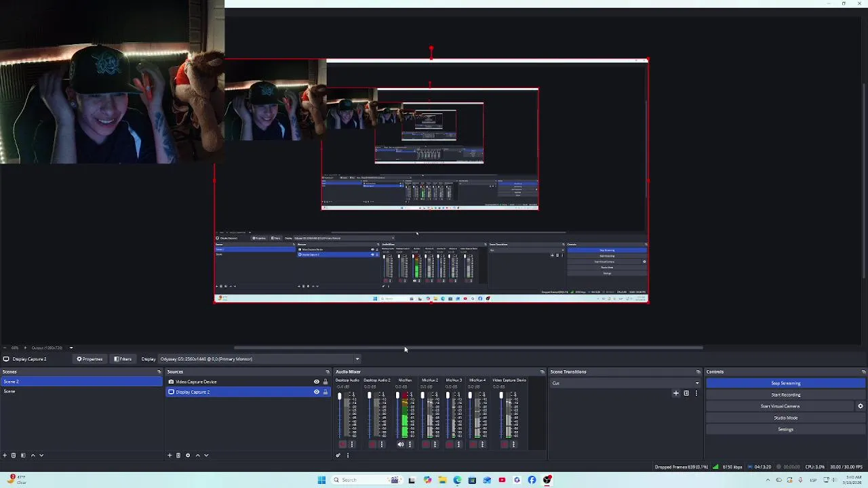Pop out the Audio Mixer dock

coord(542,371)
